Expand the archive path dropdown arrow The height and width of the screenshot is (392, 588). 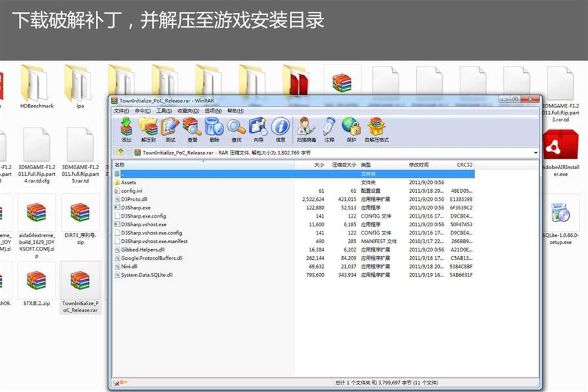(536, 153)
